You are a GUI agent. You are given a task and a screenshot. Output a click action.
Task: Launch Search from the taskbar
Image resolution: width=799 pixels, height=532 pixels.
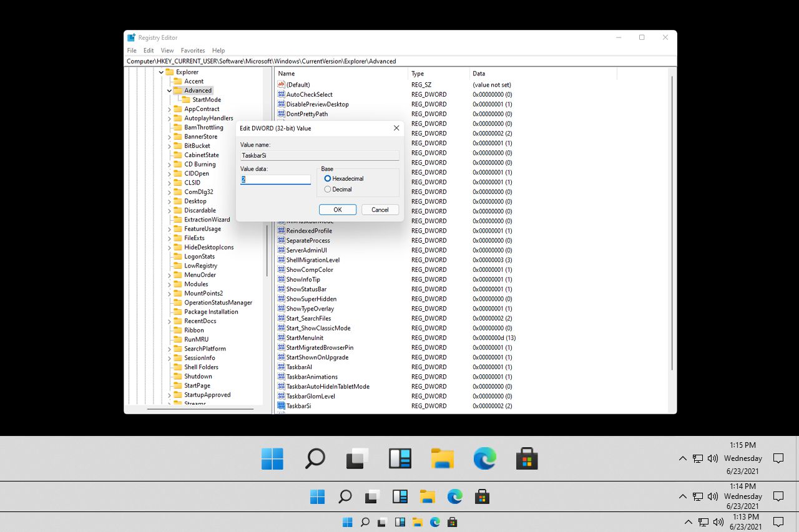pos(315,459)
